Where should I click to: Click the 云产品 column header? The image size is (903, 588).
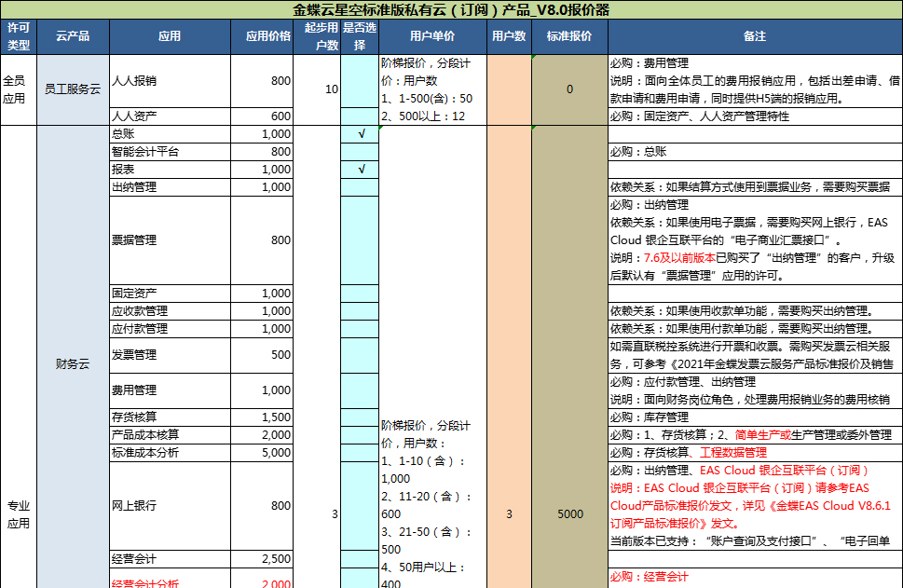pos(73,36)
